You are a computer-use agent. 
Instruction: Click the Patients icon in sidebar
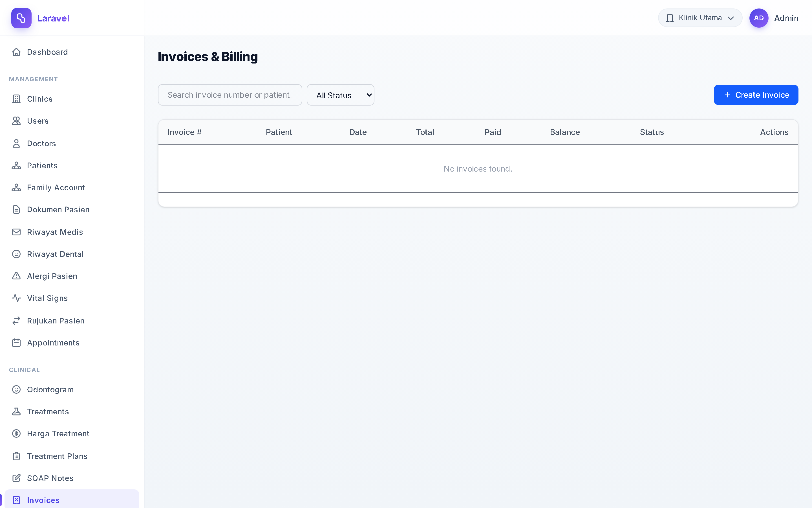16,165
